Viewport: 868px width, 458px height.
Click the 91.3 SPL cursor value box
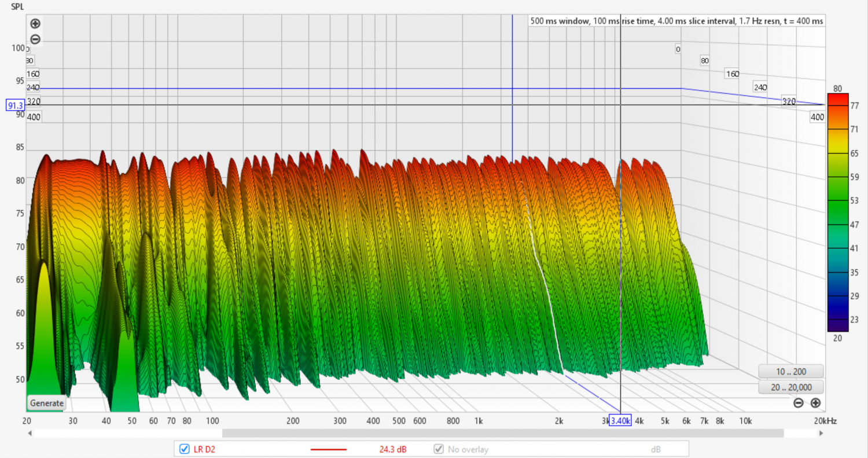pyautogui.click(x=15, y=105)
